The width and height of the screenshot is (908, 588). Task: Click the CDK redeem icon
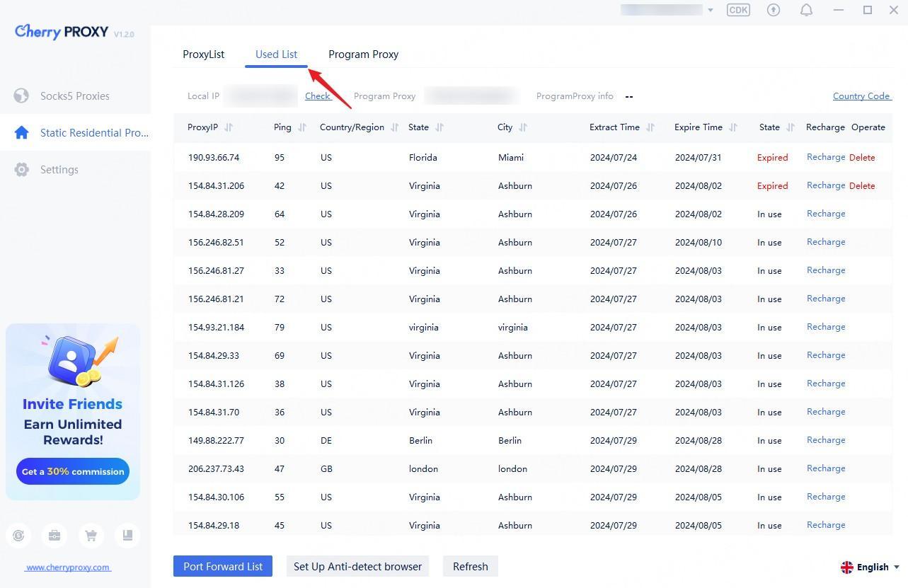pyautogui.click(x=738, y=10)
